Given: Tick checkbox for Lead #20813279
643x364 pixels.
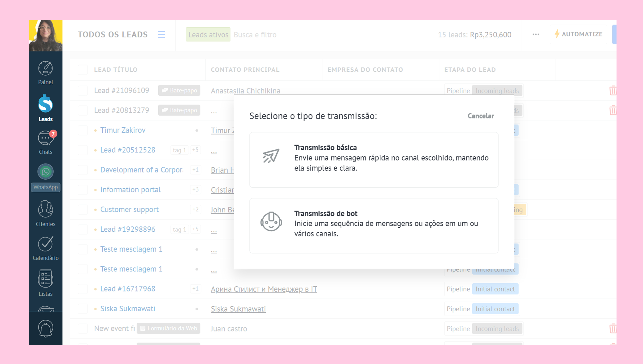Looking at the screenshot, I should (83, 110).
